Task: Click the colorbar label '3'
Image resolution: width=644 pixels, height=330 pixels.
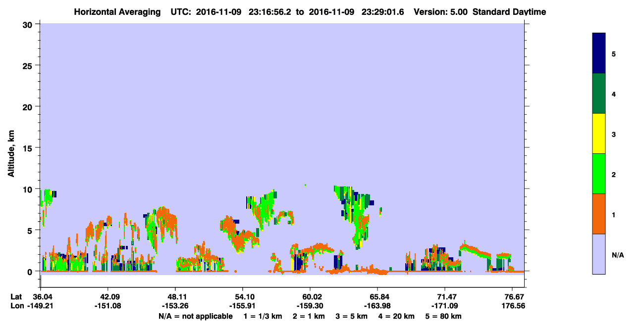Action: pyautogui.click(x=614, y=134)
